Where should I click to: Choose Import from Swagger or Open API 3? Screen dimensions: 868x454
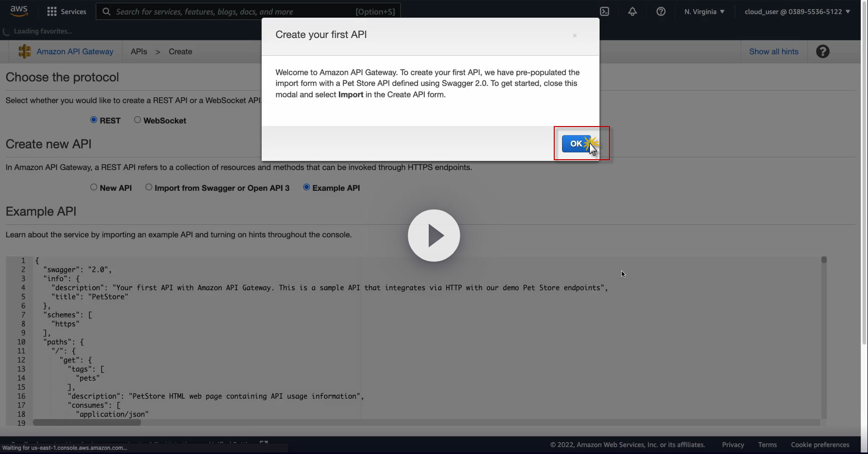[149, 187]
